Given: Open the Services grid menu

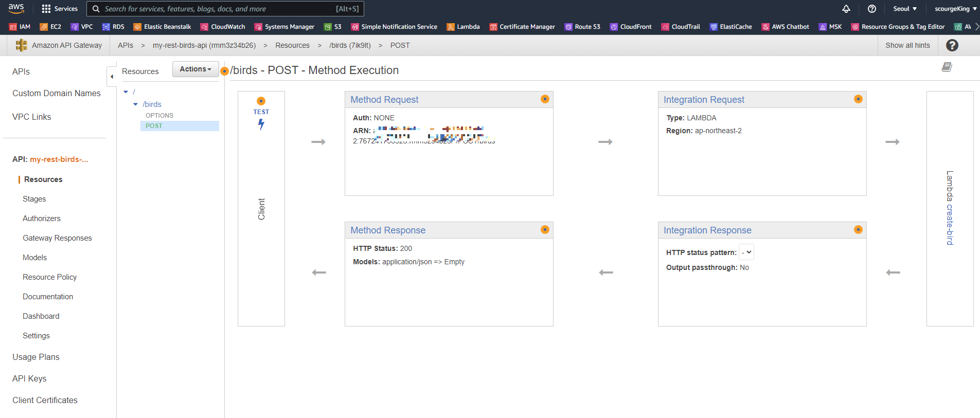Looking at the screenshot, I should [60, 9].
